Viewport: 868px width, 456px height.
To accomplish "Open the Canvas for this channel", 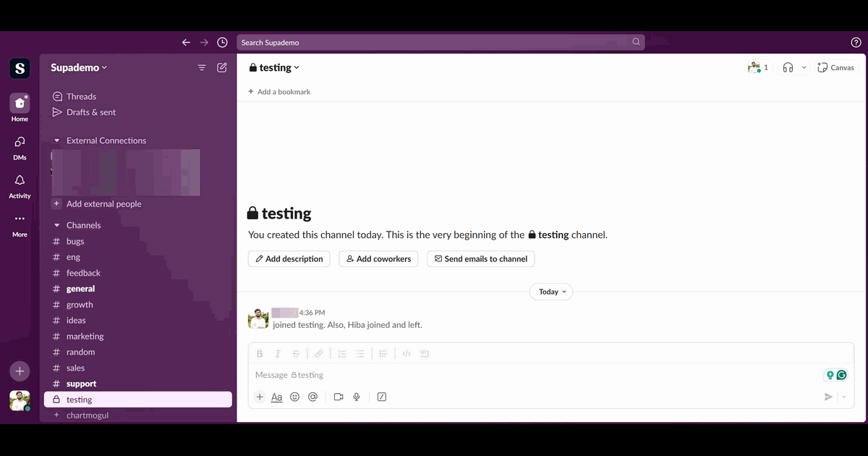I will pos(835,67).
